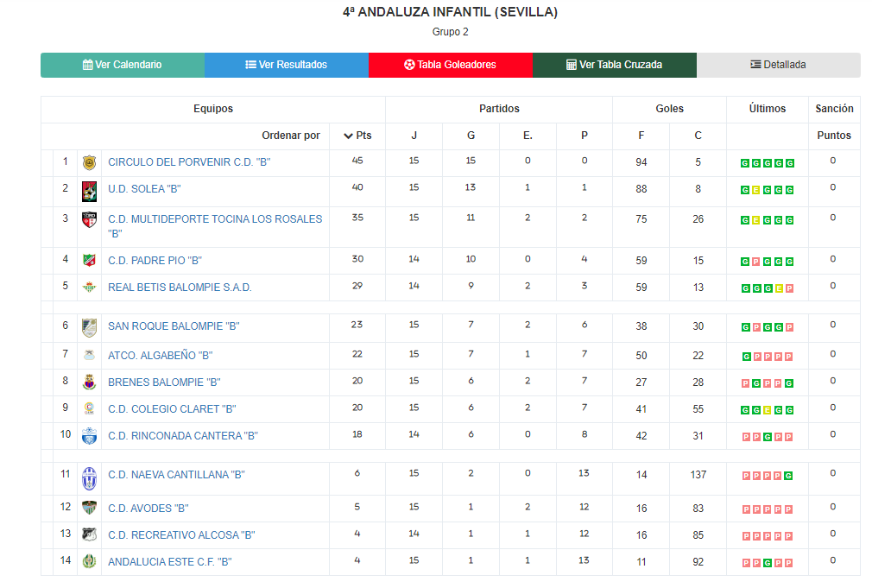Click goals scored value 94

point(641,162)
